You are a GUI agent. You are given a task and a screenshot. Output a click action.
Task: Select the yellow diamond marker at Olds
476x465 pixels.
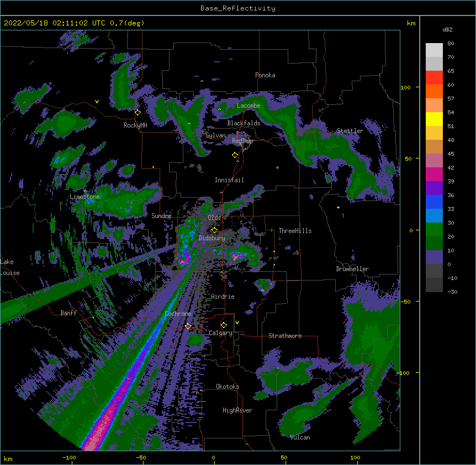214,230
